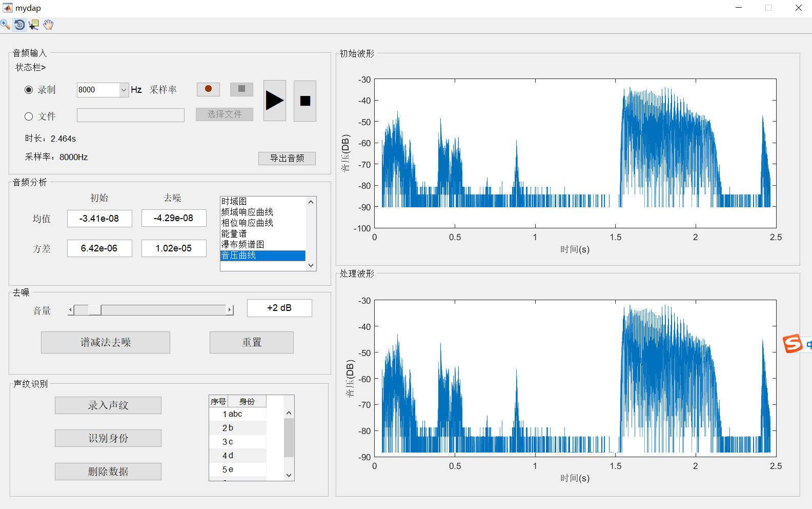The width and height of the screenshot is (812, 509).
Task: Click the 序号 column header
Action: (218, 401)
